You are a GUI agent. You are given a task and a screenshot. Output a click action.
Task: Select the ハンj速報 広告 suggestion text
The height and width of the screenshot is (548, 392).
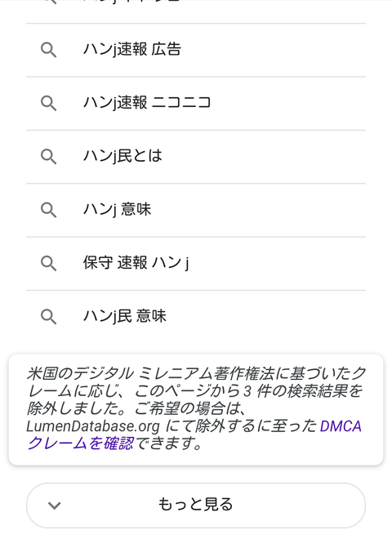click(x=132, y=49)
